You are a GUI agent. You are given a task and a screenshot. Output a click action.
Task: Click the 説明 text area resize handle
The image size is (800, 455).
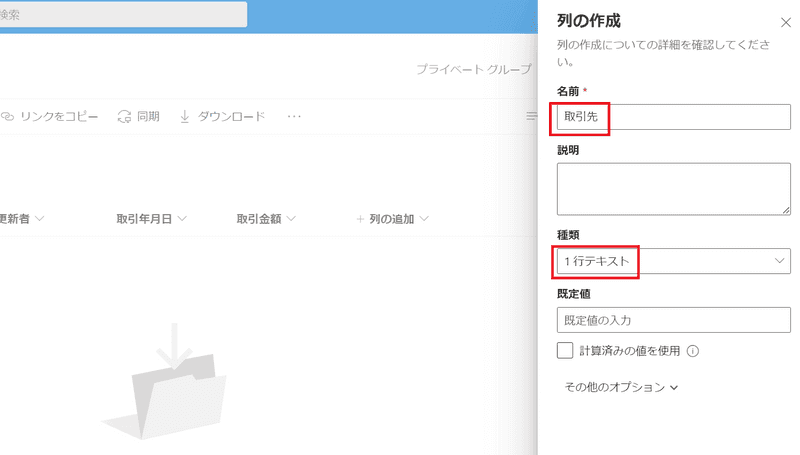pyautogui.click(x=786, y=210)
